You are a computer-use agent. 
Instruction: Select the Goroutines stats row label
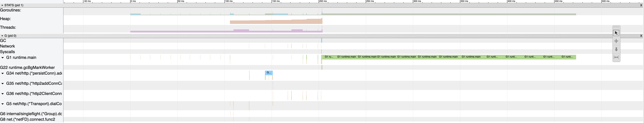tap(11, 10)
